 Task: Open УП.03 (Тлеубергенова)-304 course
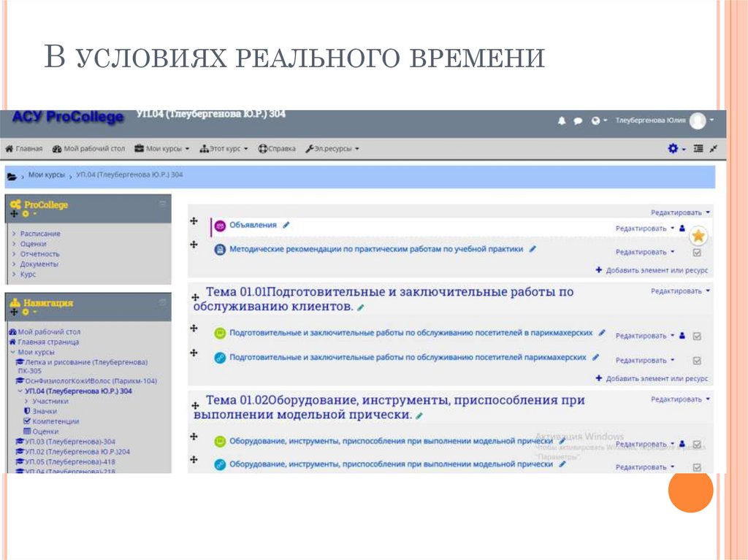click(x=66, y=442)
